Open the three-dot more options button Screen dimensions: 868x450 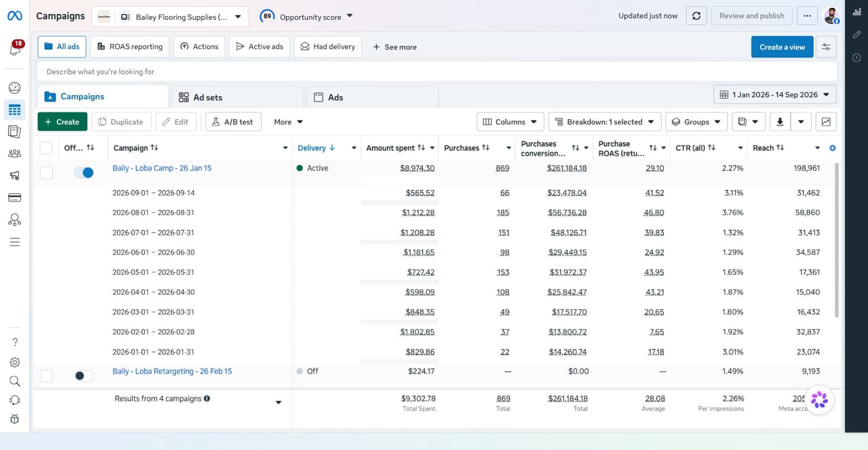(x=807, y=16)
